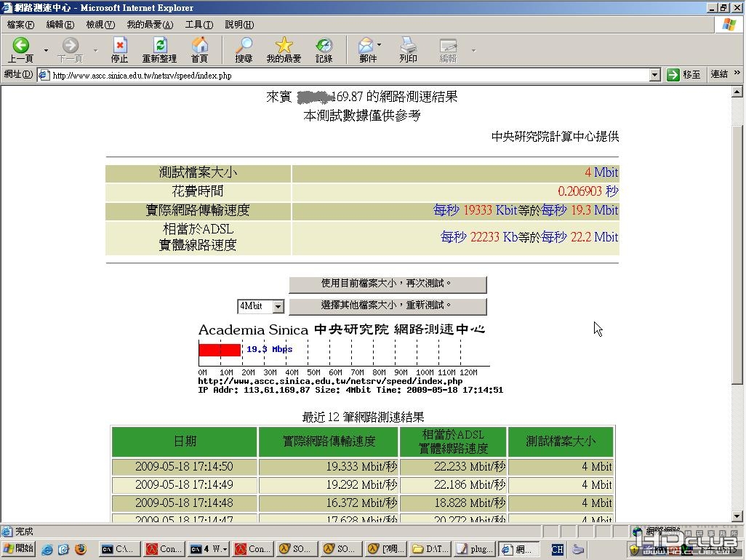The image size is (746, 560).
Task: Open the 我的最愛(A) menu
Action: coord(150,24)
